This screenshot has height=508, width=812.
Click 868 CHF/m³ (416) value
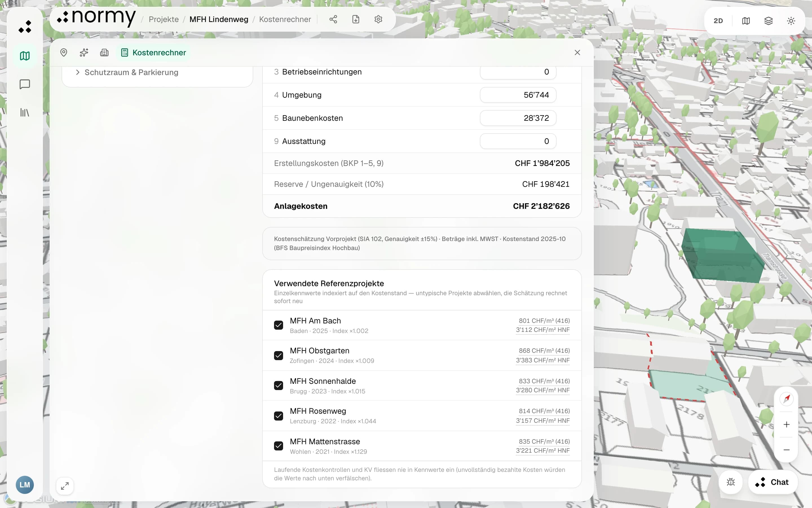[544, 351]
